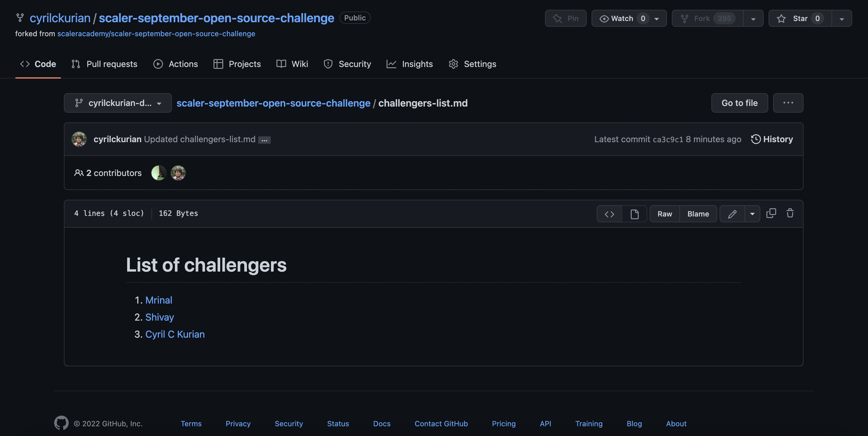The width and height of the screenshot is (868, 436).
Task: Edit the file with the pencil icon
Action: (733, 213)
